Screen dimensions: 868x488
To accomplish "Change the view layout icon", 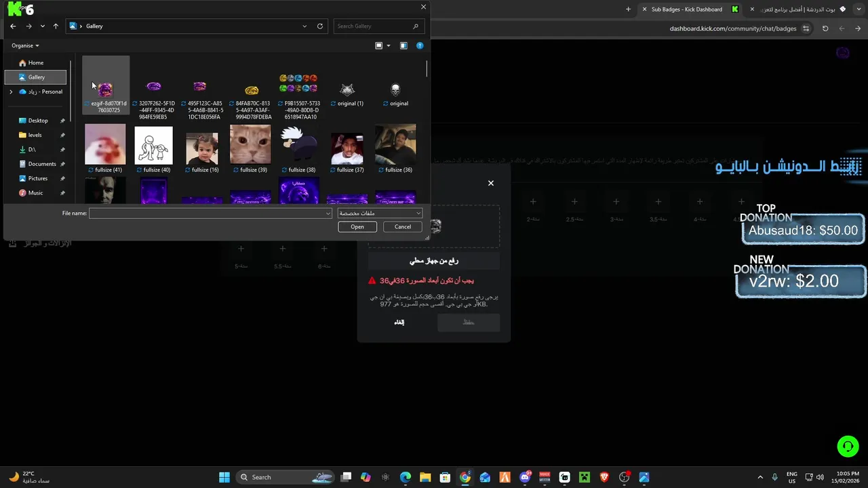I will [379, 45].
